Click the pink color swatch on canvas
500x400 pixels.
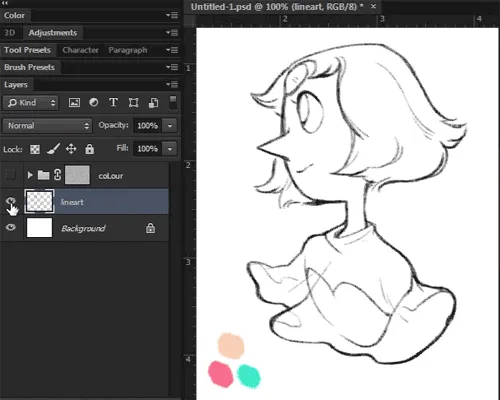(220, 374)
